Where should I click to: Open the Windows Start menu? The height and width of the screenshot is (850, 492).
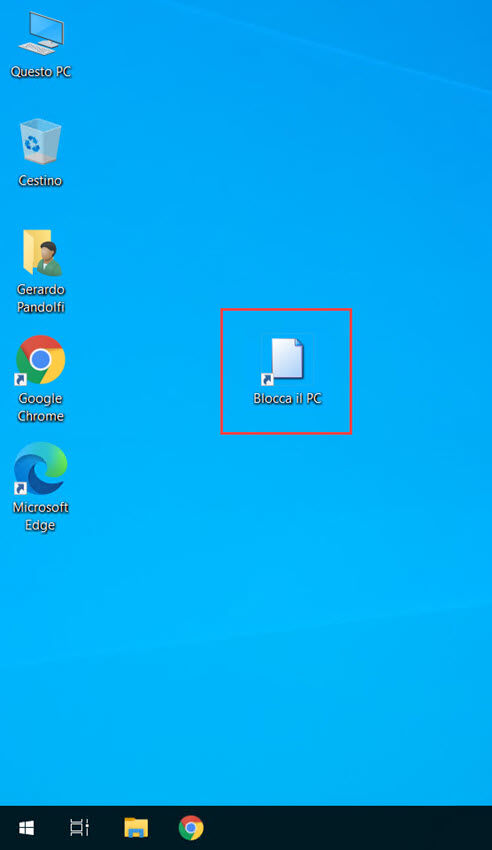tap(27, 828)
